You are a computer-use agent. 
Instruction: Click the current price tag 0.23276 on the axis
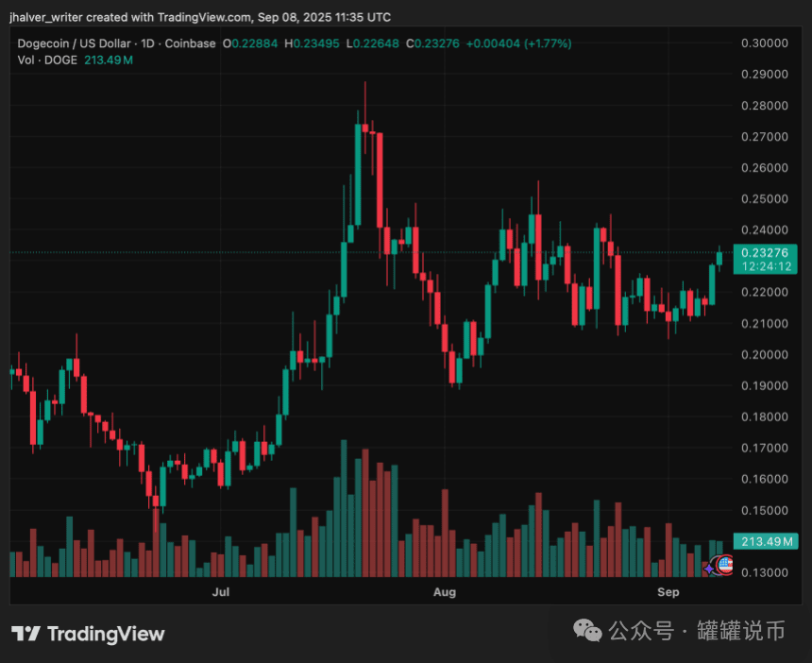coord(765,253)
